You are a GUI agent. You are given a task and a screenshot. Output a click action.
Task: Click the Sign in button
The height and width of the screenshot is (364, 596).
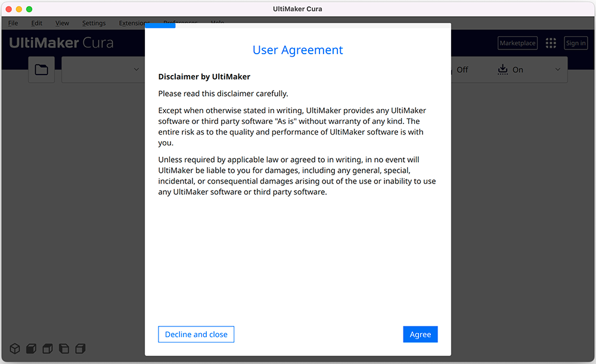click(x=576, y=43)
